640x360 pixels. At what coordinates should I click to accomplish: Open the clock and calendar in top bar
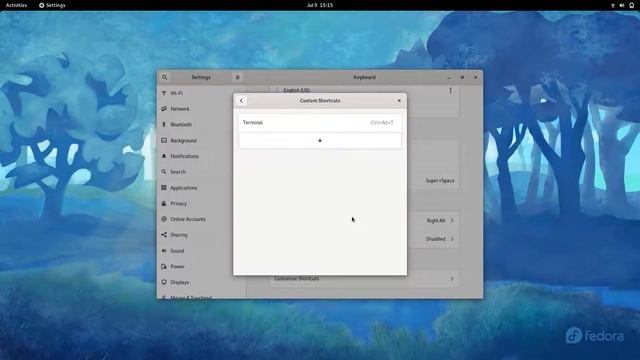(x=320, y=5)
